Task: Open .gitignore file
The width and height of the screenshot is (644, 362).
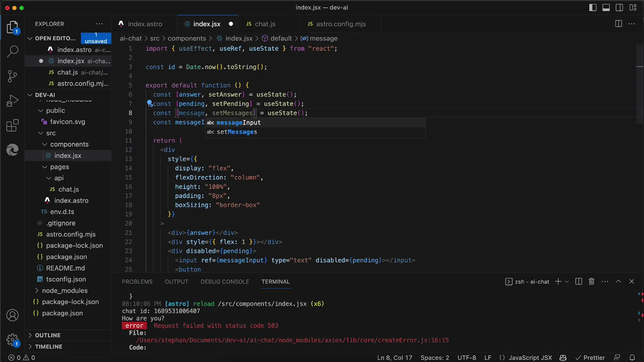Action: tap(61, 223)
